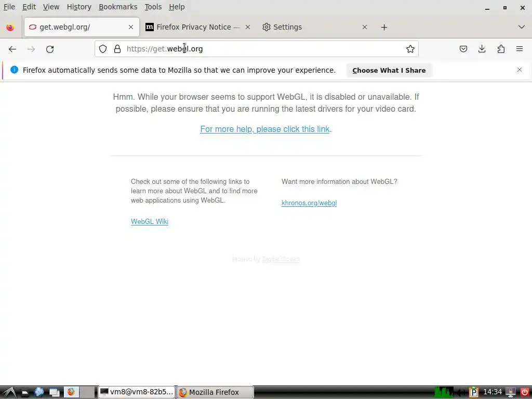
Task: Open the faint Digital Ocean link
Action: pyautogui.click(x=281, y=259)
